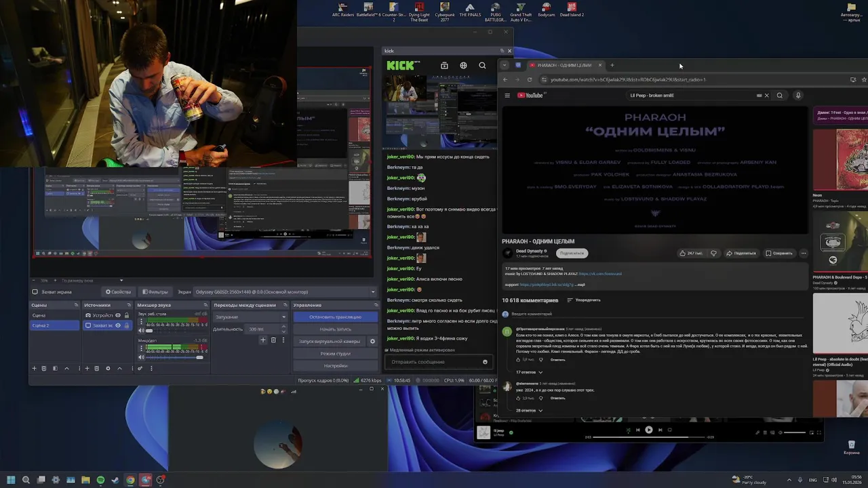Click Остановить трансляцию in OBS controls

[335, 317]
